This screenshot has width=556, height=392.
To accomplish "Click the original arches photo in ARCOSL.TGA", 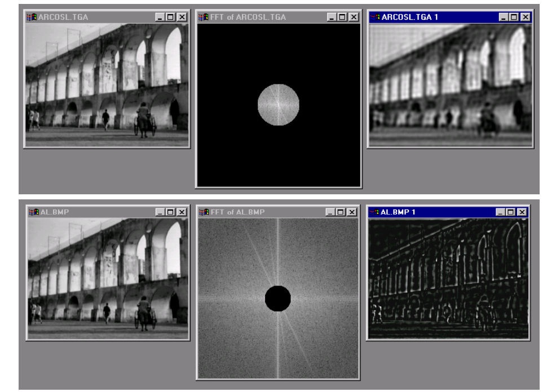I will click(x=107, y=85).
